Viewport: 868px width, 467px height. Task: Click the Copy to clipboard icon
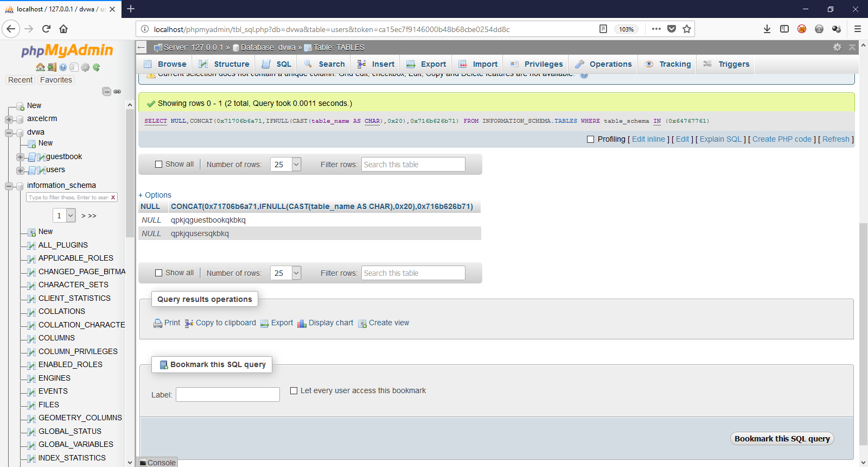[189, 323]
